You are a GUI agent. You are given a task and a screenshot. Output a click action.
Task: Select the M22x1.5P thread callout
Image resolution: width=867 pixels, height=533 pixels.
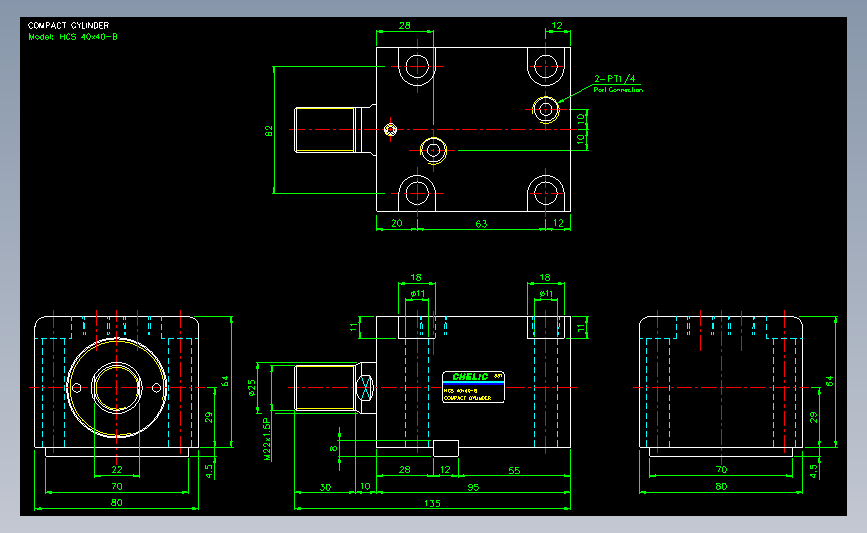tap(267, 439)
